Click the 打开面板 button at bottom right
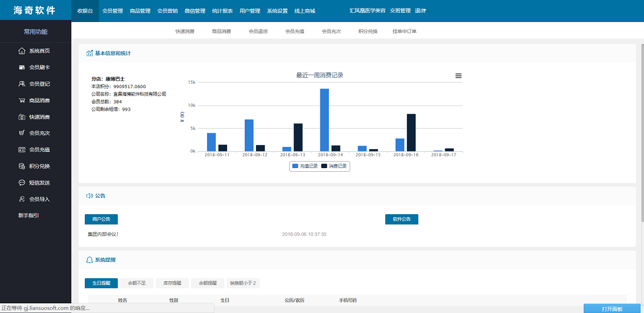 tap(612, 309)
